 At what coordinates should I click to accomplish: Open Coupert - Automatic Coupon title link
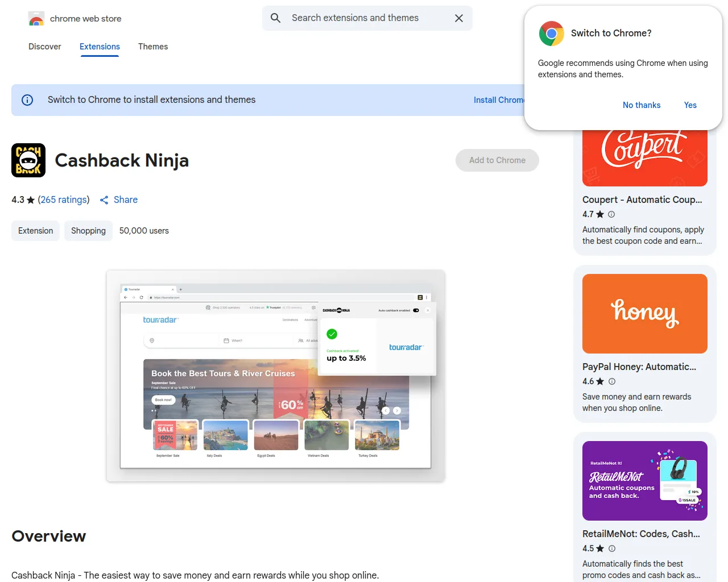tap(642, 199)
